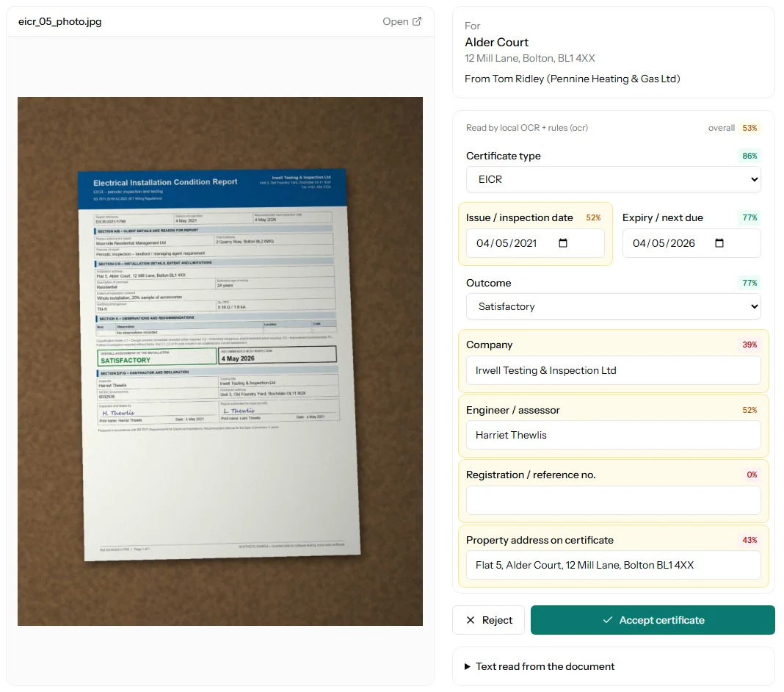Edit the Company field with Irwell Testing
Image resolution: width=784 pixels, height=692 pixels.
click(613, 370)
